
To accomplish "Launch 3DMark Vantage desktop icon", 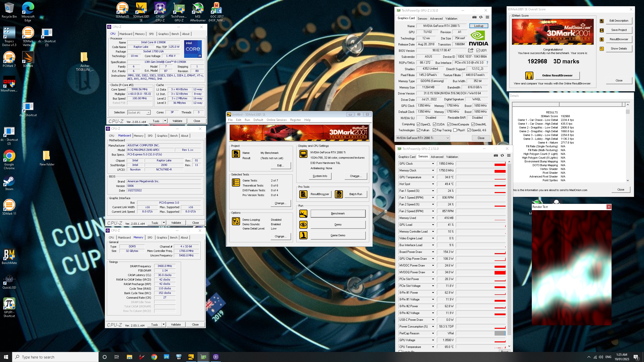I will 28,36.
